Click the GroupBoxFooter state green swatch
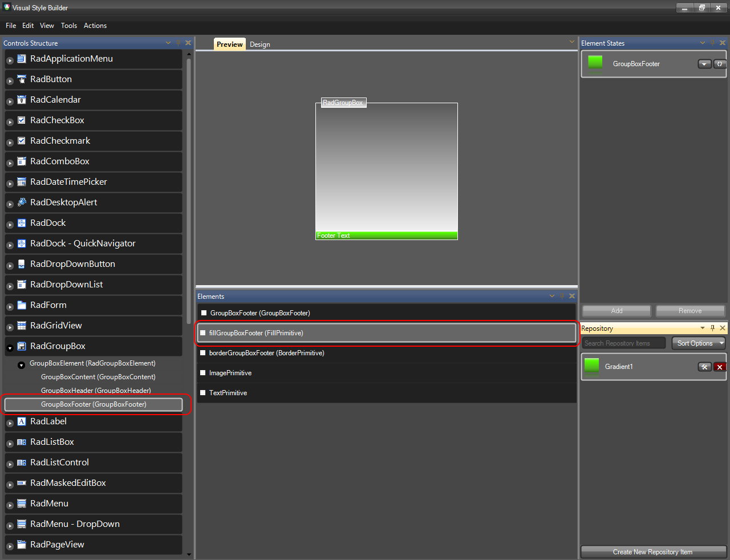 point(595,63)
